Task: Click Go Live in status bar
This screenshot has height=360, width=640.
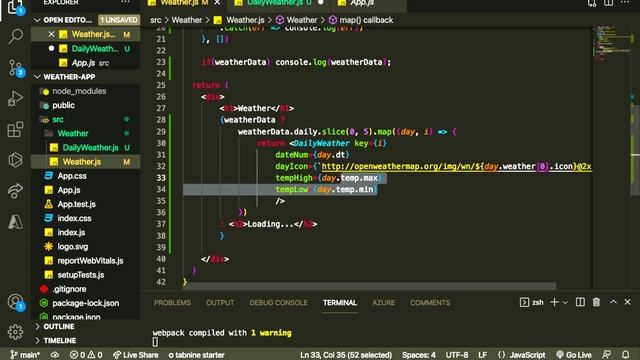Action: tap(573, 355)
